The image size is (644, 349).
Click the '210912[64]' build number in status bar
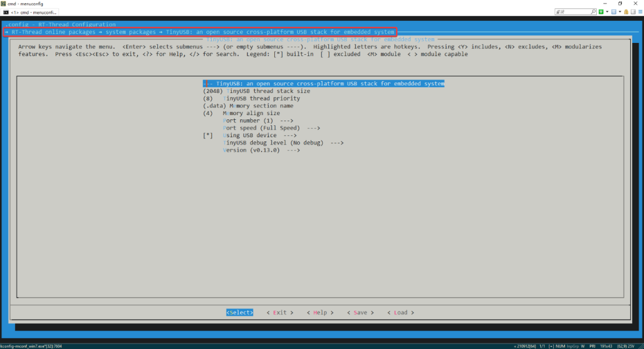pyautogui.click(x=526, y=346)
